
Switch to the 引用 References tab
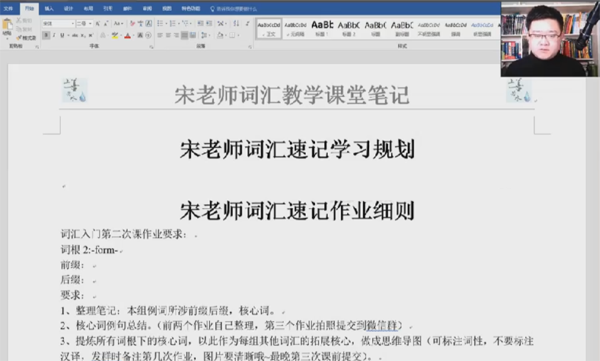108,8
